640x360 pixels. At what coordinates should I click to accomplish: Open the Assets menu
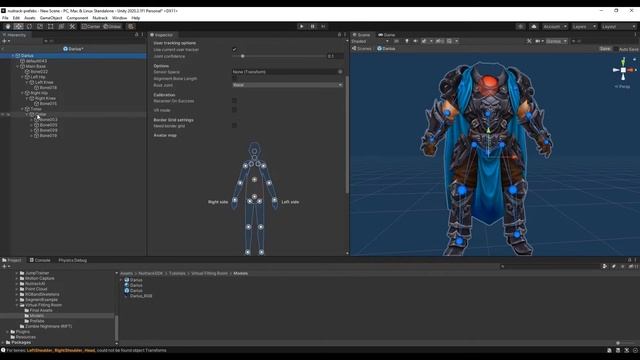(30, 18)
